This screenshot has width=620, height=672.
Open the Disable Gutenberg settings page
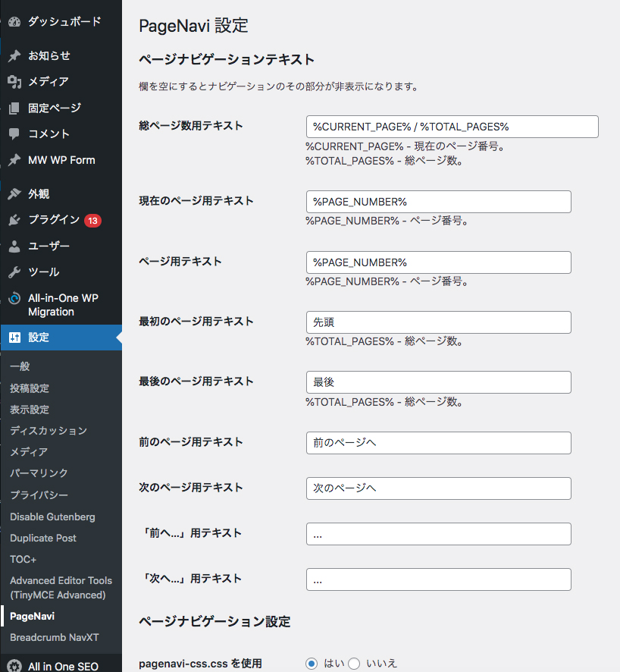52,517
